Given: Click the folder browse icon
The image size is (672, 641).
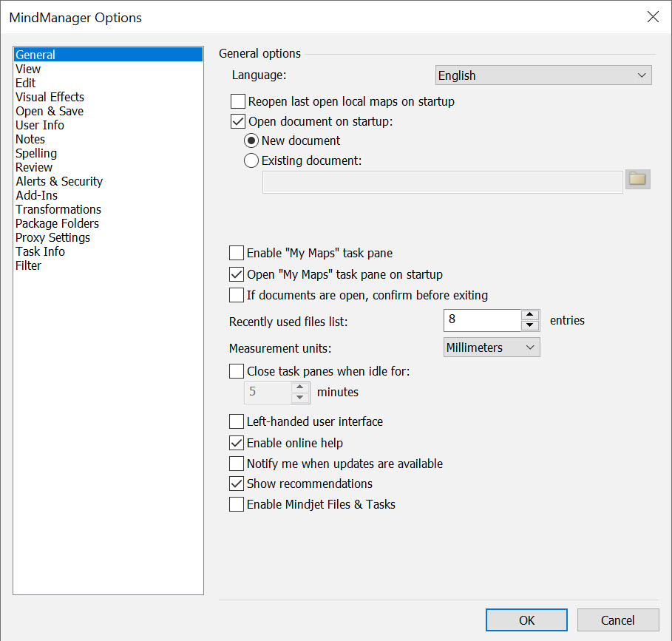Looking at the screenshot, I should point(637,179).
